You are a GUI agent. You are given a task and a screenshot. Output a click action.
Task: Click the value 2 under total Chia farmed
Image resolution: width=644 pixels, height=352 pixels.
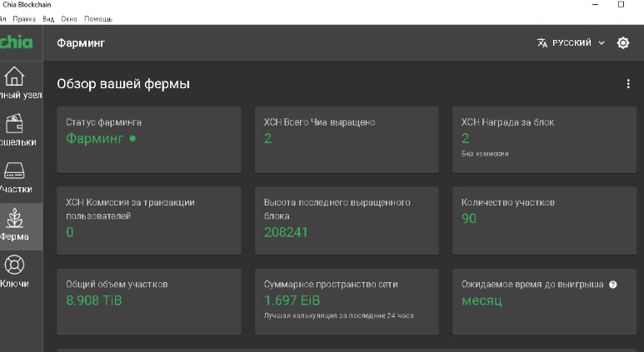(x=267, y=139)
